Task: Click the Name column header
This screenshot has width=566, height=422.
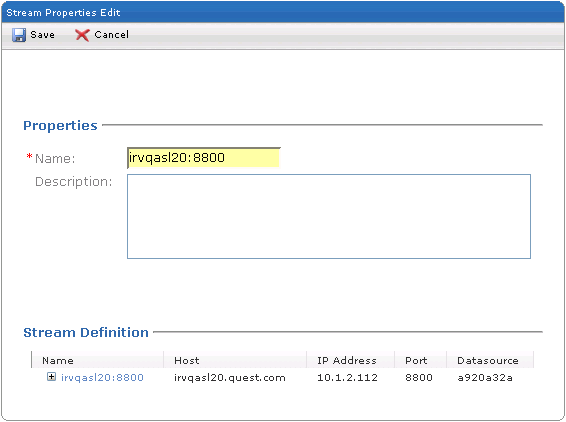Action: (x=98, y=360)
